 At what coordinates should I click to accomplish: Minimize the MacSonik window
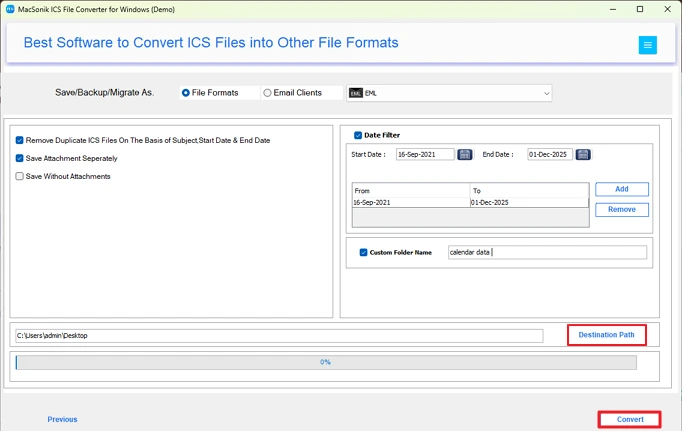coord(613,9)
